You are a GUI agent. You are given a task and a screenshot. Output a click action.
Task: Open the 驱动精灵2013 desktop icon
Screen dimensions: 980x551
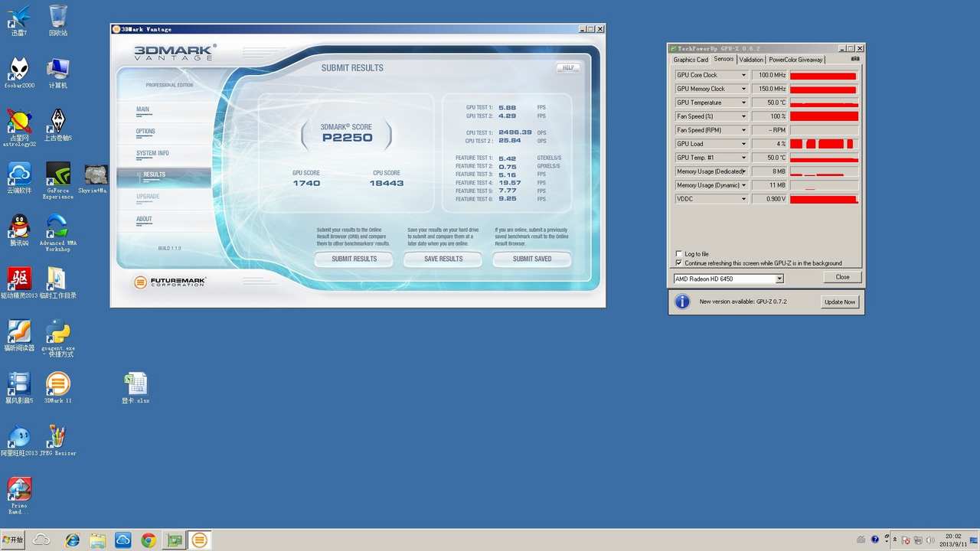pyautogui.click(x=19, y=282)
